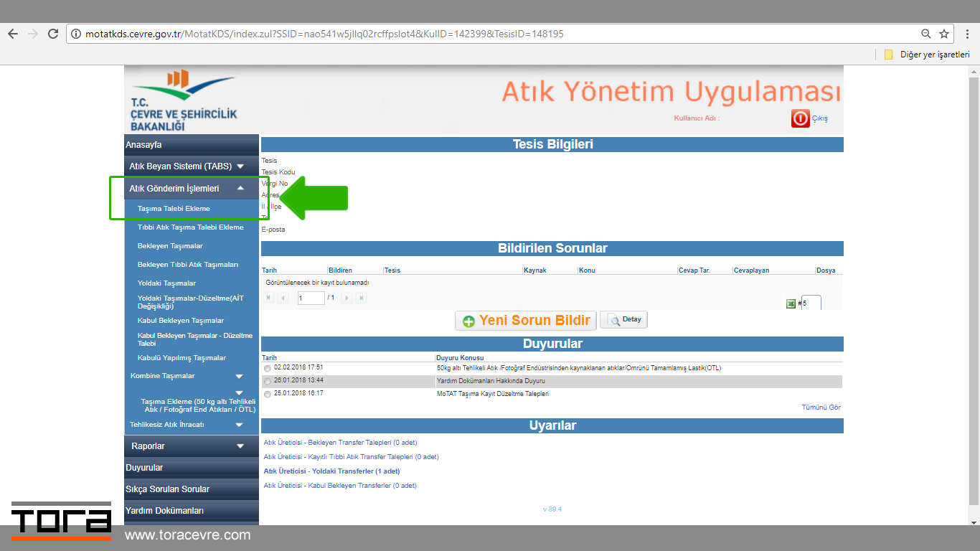The height and width of the screenshot is (551, 980).
Task: Open Tıbbi Atık Taşıma Talebi Ekleme
Action: 191,227
